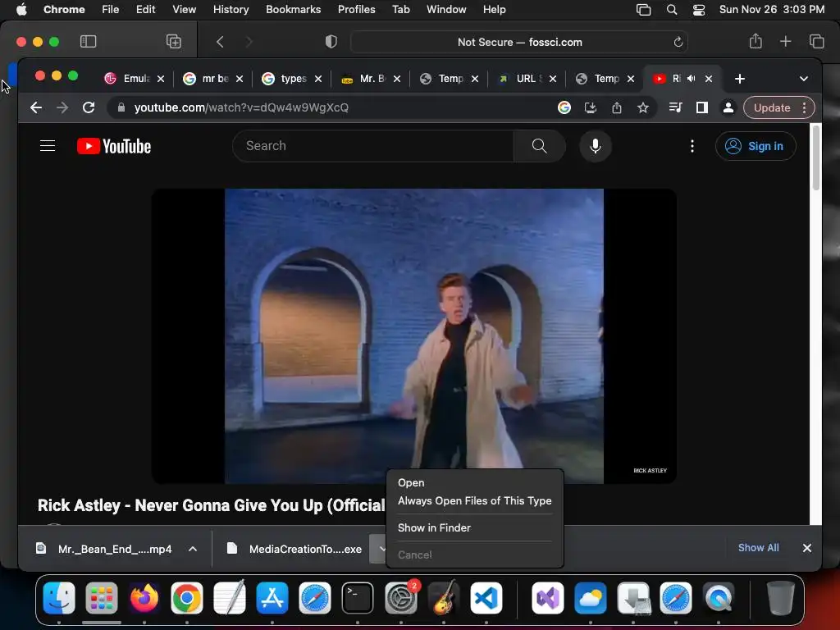Open YouTube settings three-dot menu

click(692, 146)
